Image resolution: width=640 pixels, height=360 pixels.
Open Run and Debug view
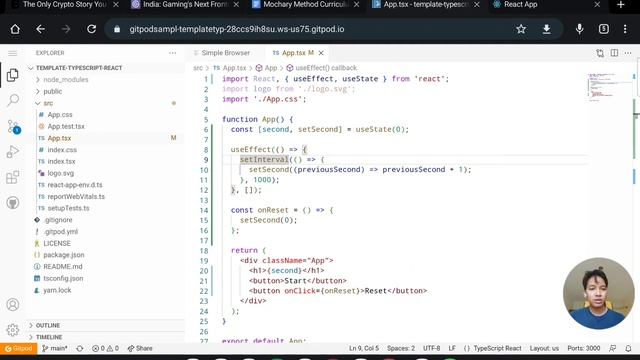(x=13, y=152)
